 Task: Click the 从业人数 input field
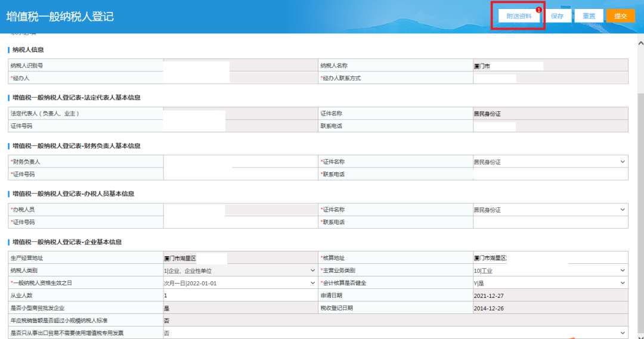coord(240,296)
